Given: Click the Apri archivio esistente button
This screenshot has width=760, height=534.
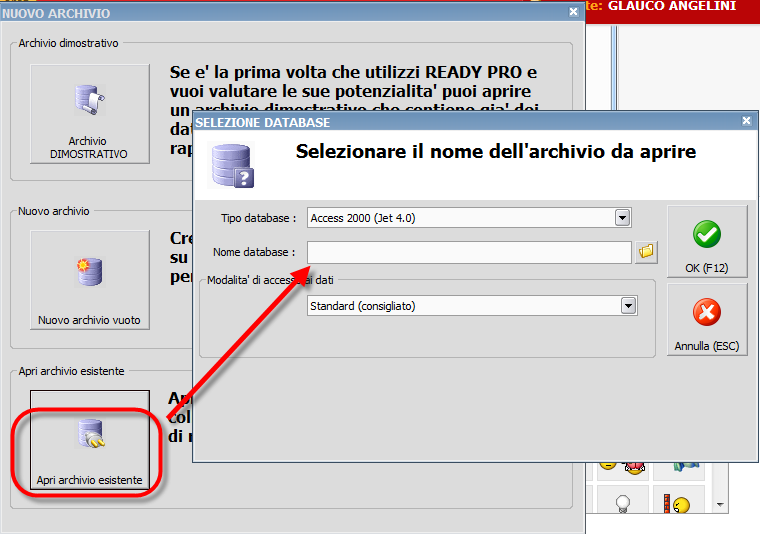Looking at the screenshot, I should tap(90, 440).
